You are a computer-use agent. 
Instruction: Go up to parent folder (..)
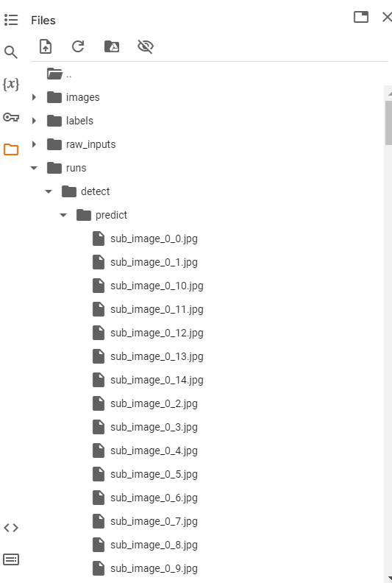(60, 74)
